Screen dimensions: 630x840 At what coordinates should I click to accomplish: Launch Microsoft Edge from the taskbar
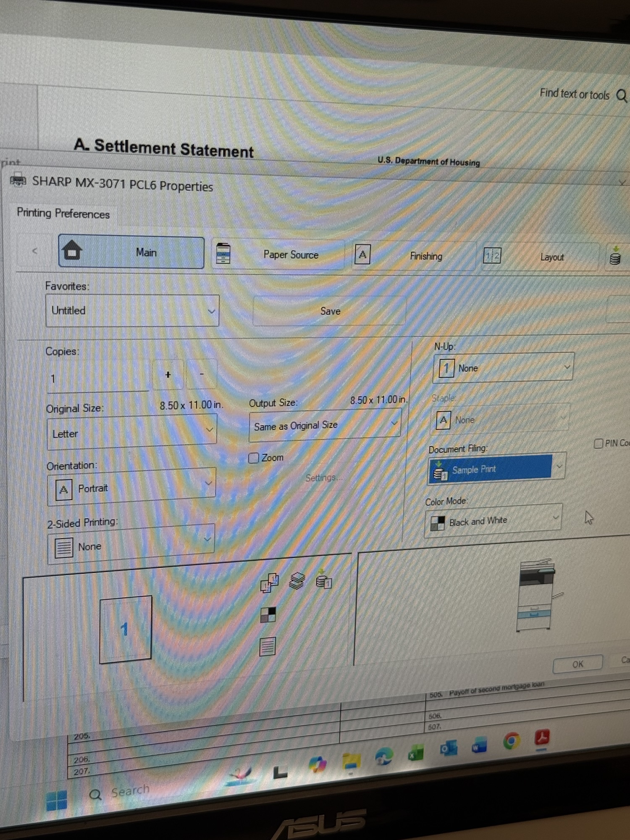(383, 757)
